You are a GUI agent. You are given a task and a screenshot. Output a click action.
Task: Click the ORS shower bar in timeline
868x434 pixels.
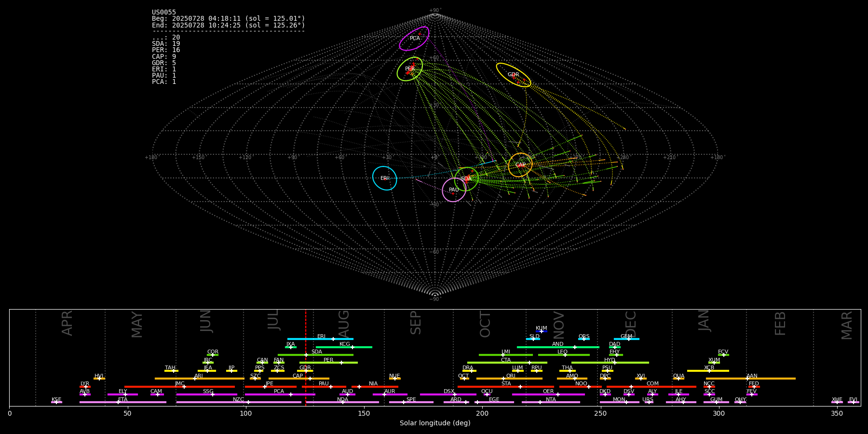[584, 339]
